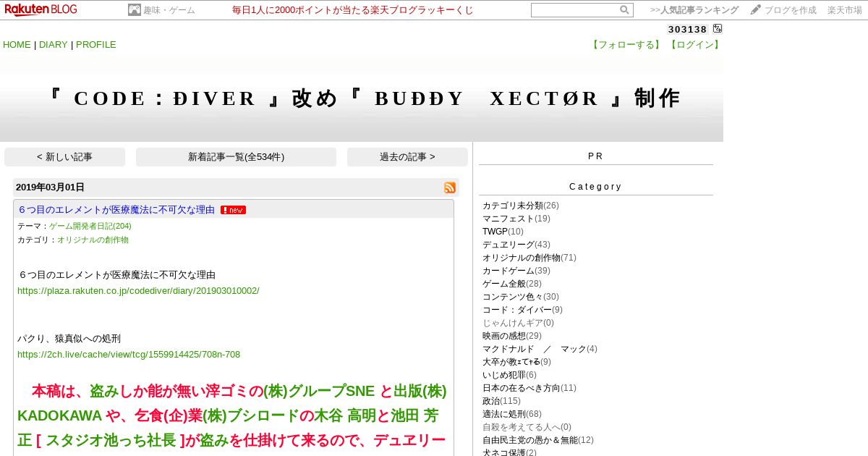Click the '過去の記事 >' button

407,157
